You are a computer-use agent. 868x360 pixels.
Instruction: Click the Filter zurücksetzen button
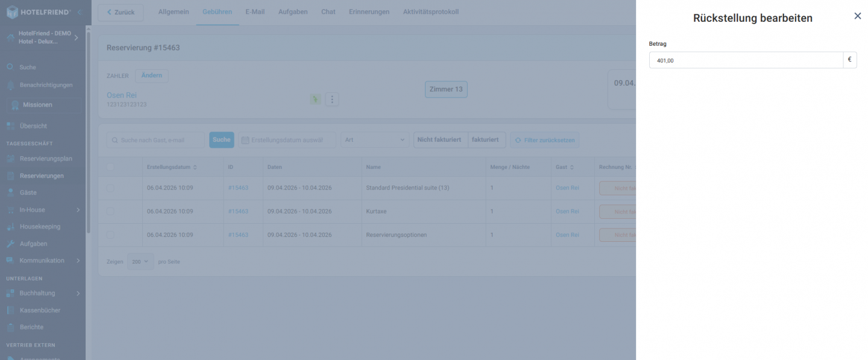[544, 140]
